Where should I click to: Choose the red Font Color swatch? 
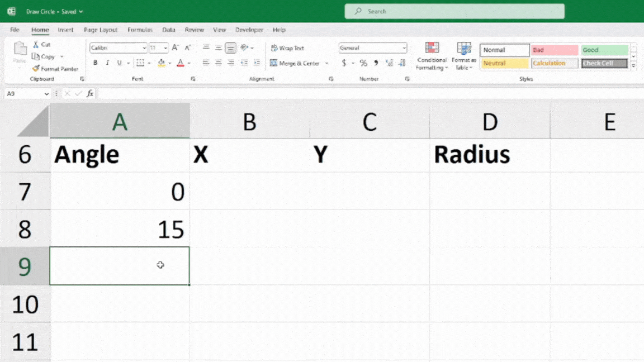(x=180, y=63)
